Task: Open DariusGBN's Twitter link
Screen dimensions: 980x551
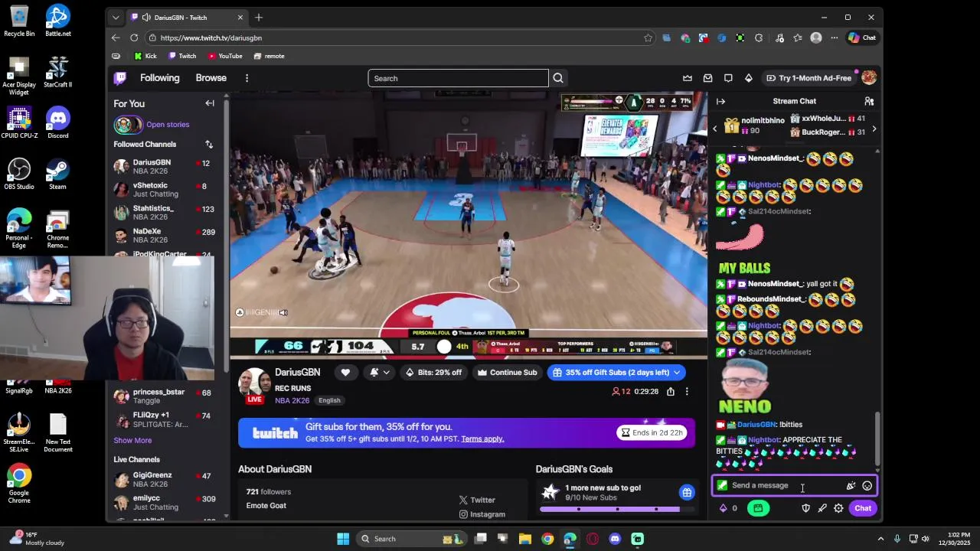Action: coord(477,500)
